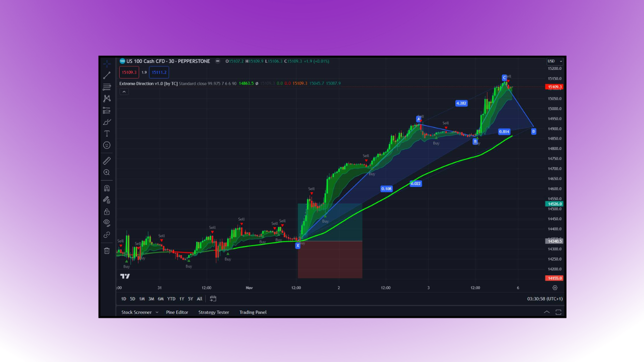The width and height of the screenshot is (644, 362).
Task: Lock all drawings on the chart
Action: point(107,211)
